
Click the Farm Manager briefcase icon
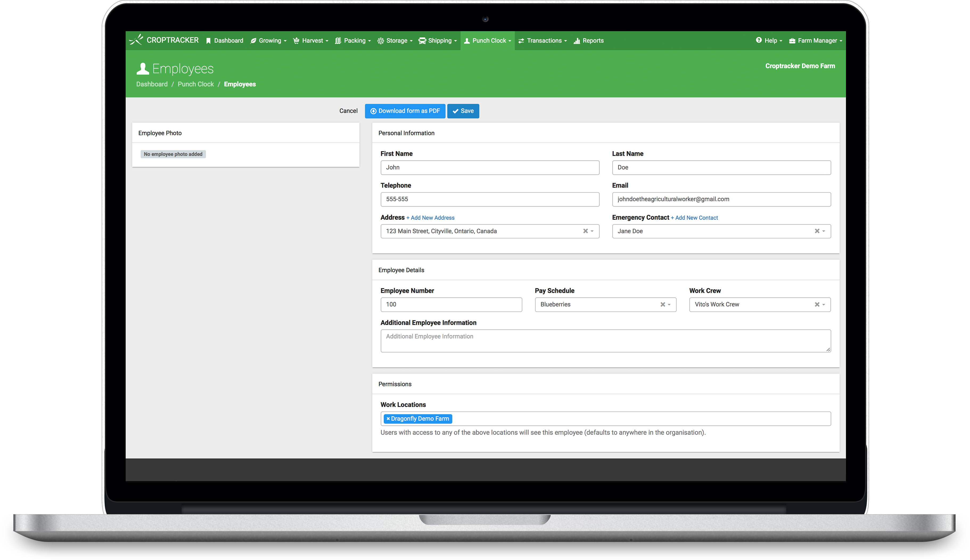point(792,41)
